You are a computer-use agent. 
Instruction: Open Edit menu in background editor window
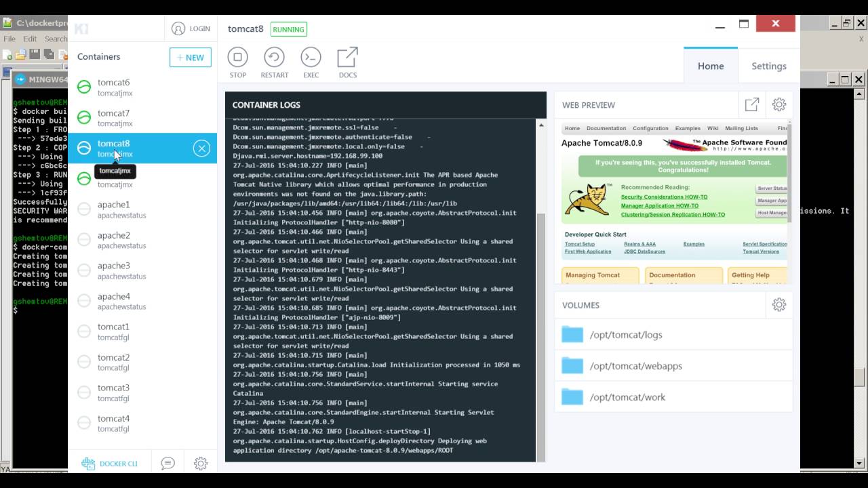pos(30,39)
